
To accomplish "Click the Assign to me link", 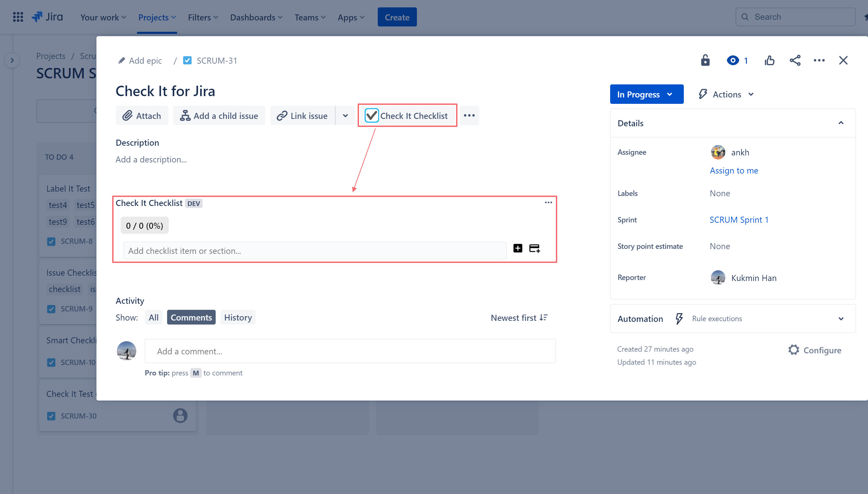I will 734,170.
